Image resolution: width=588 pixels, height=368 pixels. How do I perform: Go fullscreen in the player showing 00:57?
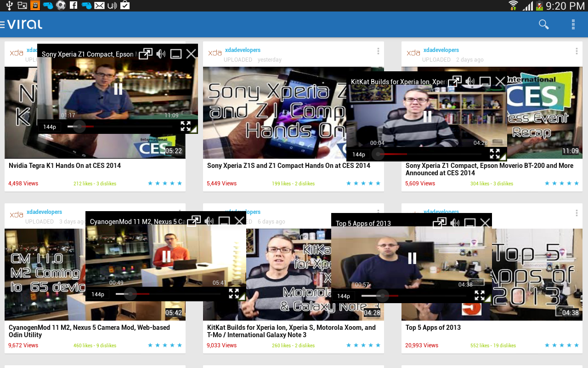(x=480, y=295)
